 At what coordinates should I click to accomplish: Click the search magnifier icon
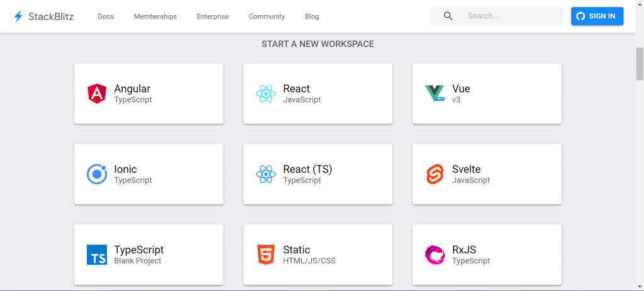coord(448,16)
